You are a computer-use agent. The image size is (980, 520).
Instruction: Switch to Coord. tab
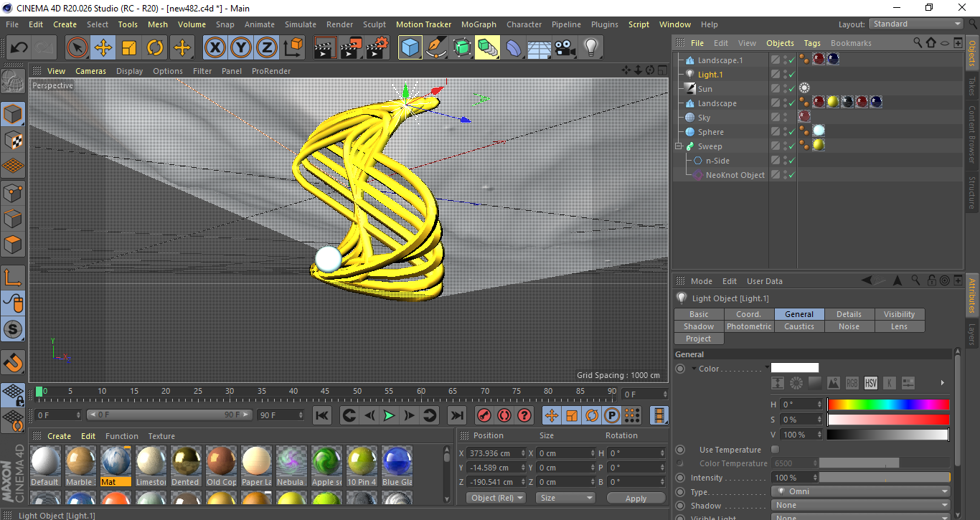coord(749,314)
